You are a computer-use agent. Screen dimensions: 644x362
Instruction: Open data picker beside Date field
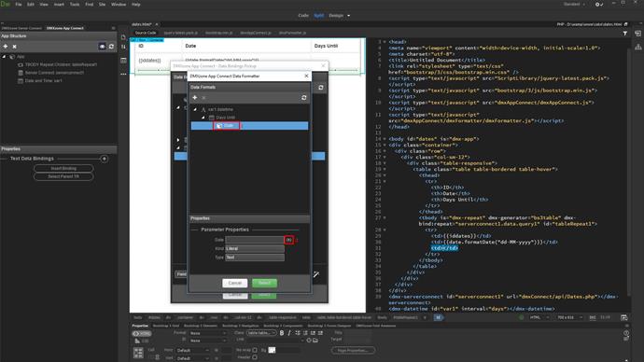tap(288, 240)
